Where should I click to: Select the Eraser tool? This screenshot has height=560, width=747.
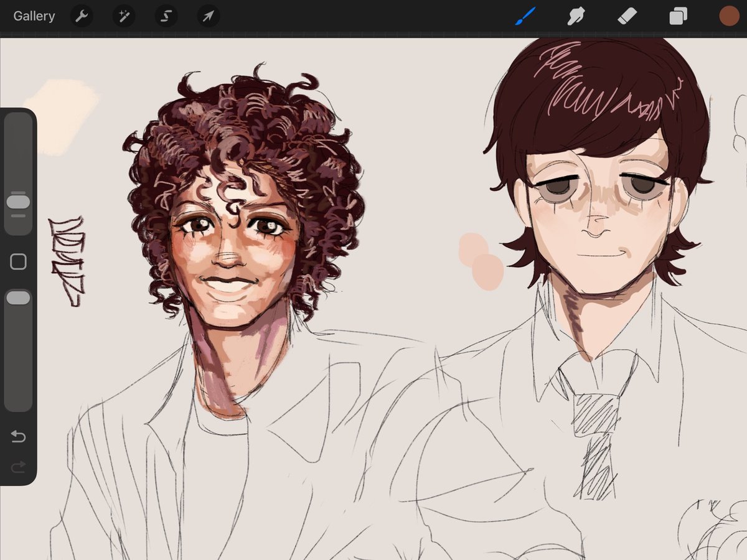pos(627,16)
